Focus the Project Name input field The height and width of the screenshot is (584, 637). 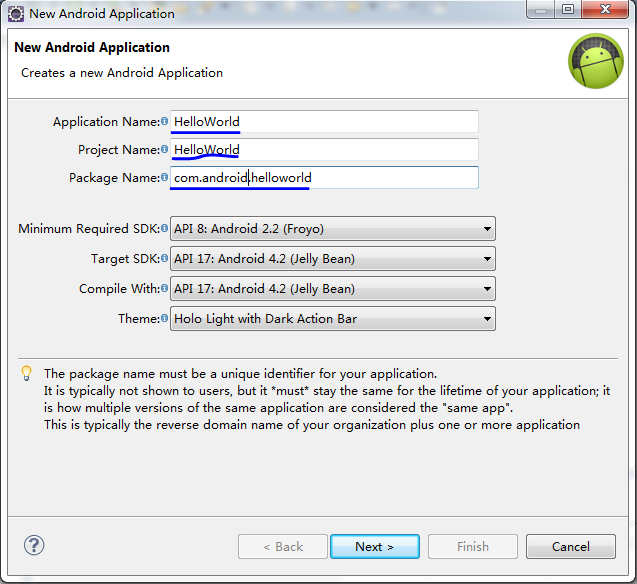pos(324,149)
